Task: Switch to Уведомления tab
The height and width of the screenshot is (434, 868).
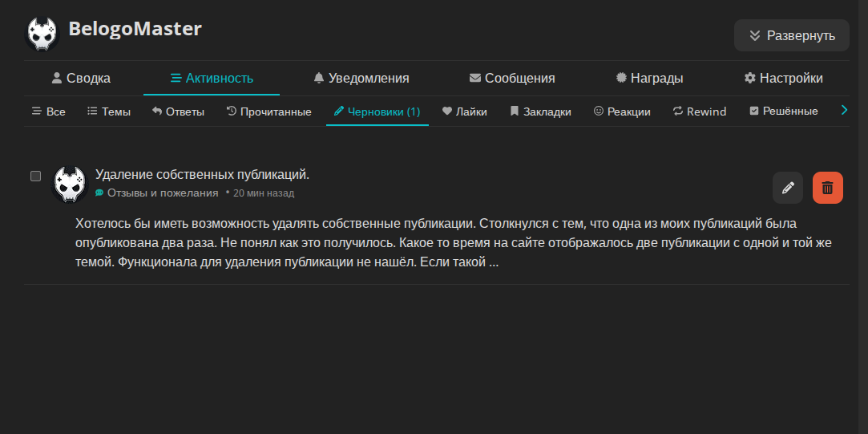Action: point(361,79)
